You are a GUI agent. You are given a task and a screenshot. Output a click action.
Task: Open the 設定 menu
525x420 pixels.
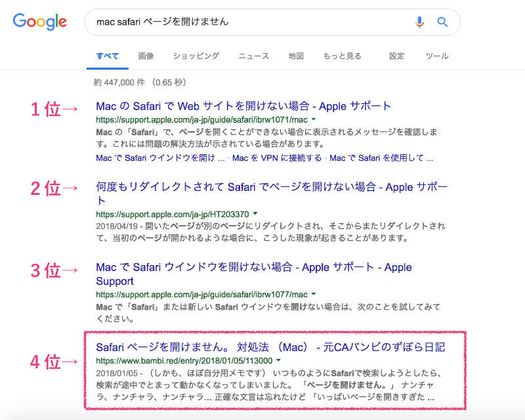pyautogui.click(x=396, y=56)
